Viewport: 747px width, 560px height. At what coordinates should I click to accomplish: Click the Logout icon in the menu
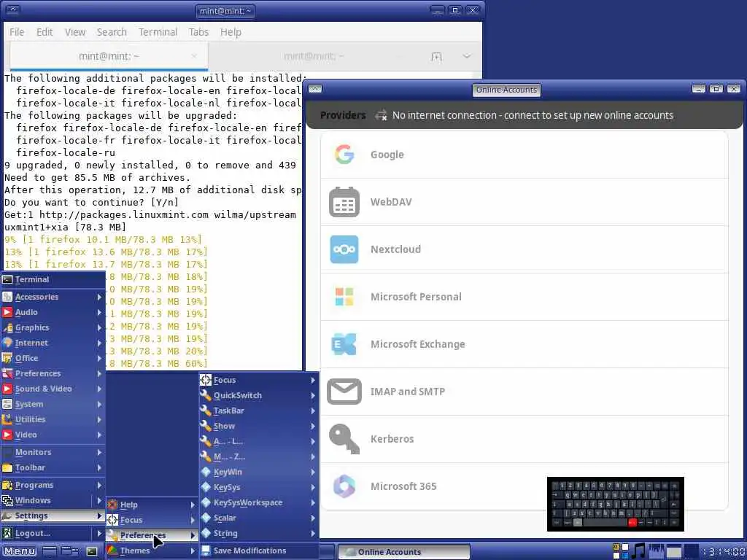7,533
